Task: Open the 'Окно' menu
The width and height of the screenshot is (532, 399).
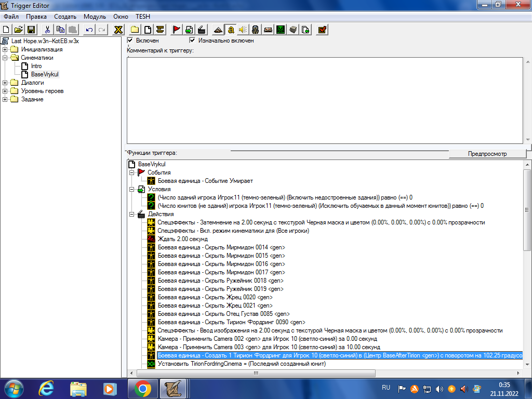Action: pyautogui.click(x=121, y=17)
